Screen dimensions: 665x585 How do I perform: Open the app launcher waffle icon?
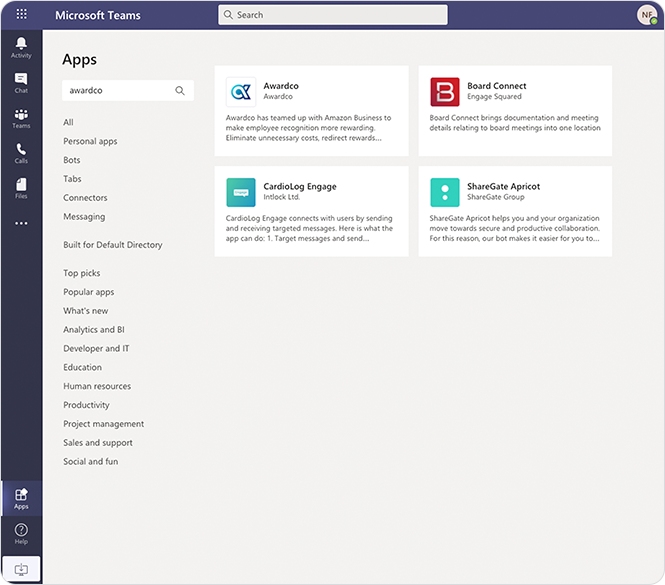click(21, 15)
